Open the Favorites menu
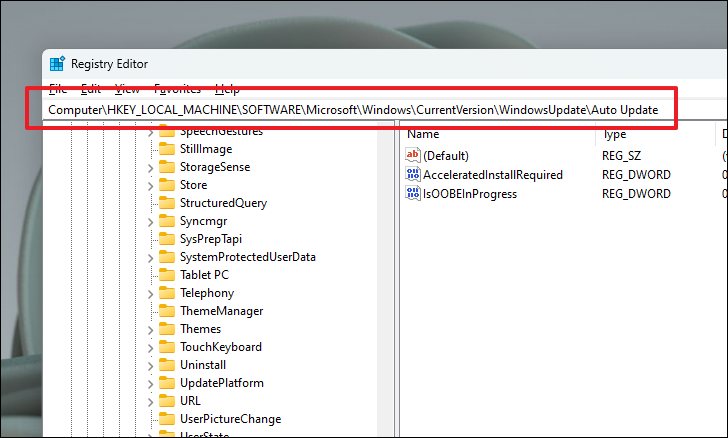This screenshot has width=728, height=438. (177, 89)
